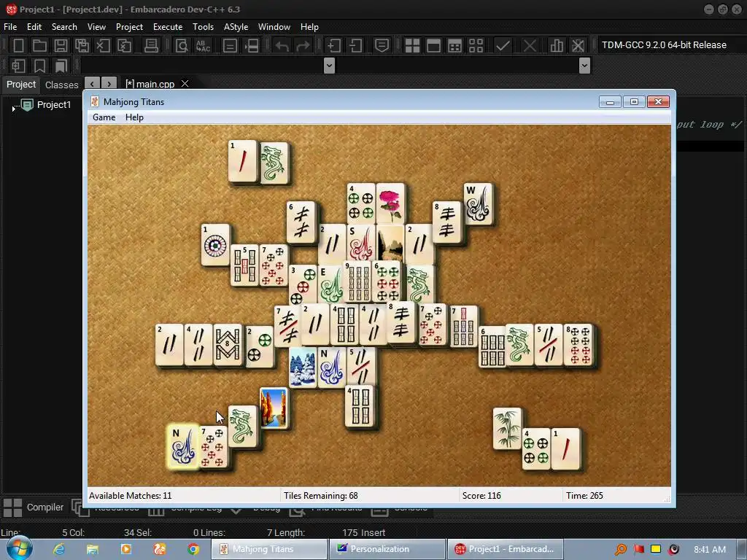Save the file with the floppy disk icon

(x=61, y=45)
